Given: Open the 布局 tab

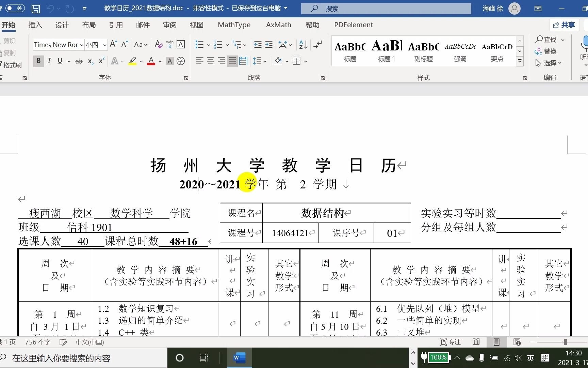Looking at the screenshot, I should click(x=89, y=25).
